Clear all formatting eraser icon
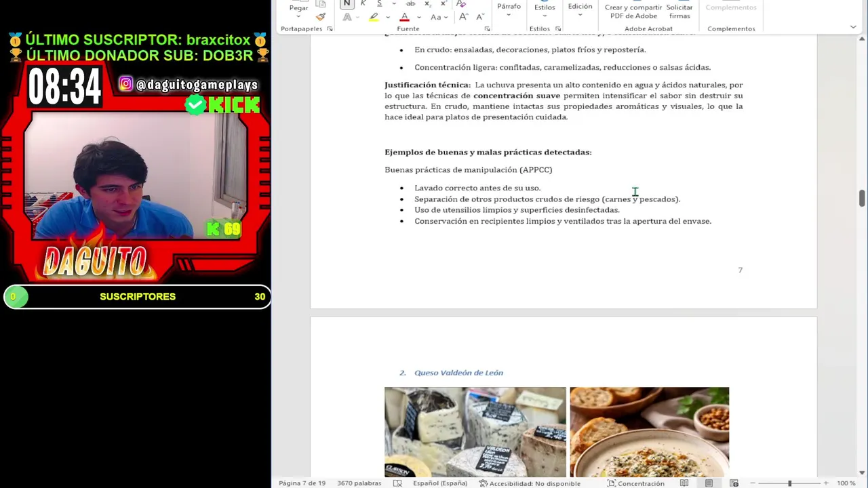The image size is (868, 488). 462,3
